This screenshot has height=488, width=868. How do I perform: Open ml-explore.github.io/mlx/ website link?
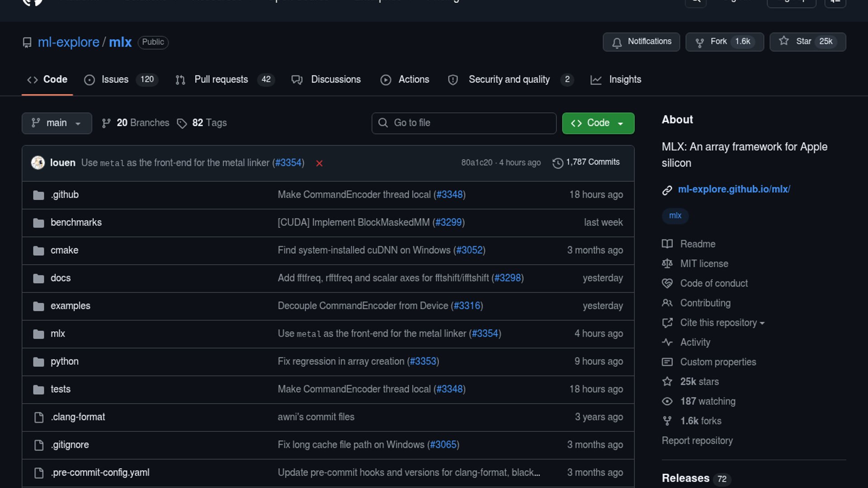[x=734, y=189]
